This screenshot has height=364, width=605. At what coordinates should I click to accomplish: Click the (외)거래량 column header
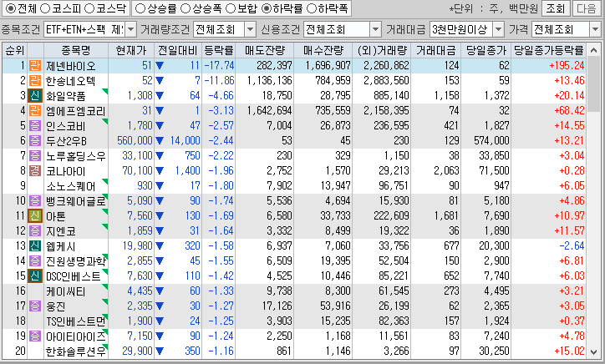[382, 50]
